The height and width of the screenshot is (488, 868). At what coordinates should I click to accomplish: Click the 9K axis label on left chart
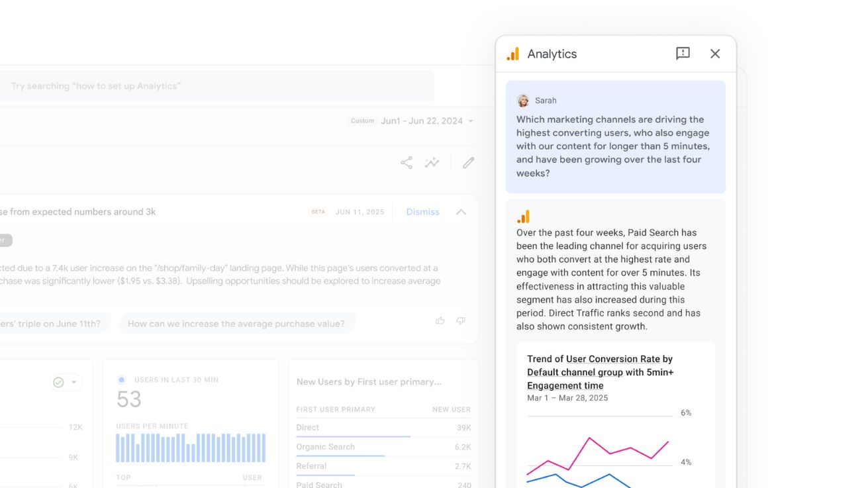[x=73, y=458]
